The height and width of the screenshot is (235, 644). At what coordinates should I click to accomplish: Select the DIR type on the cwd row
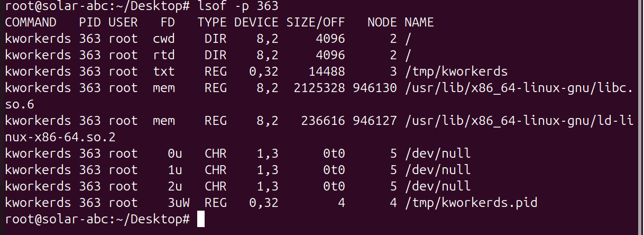point(216,39)
